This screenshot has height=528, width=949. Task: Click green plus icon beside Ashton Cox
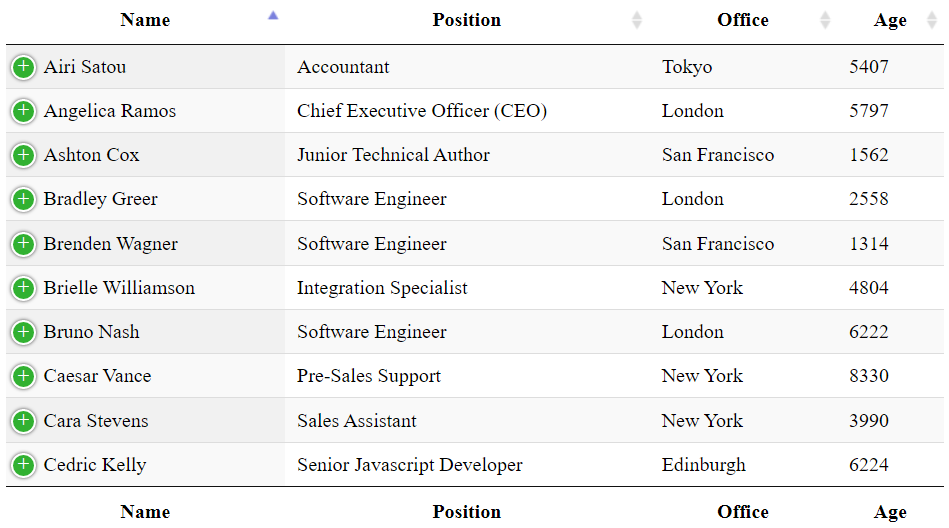click(x=24, y=155)
